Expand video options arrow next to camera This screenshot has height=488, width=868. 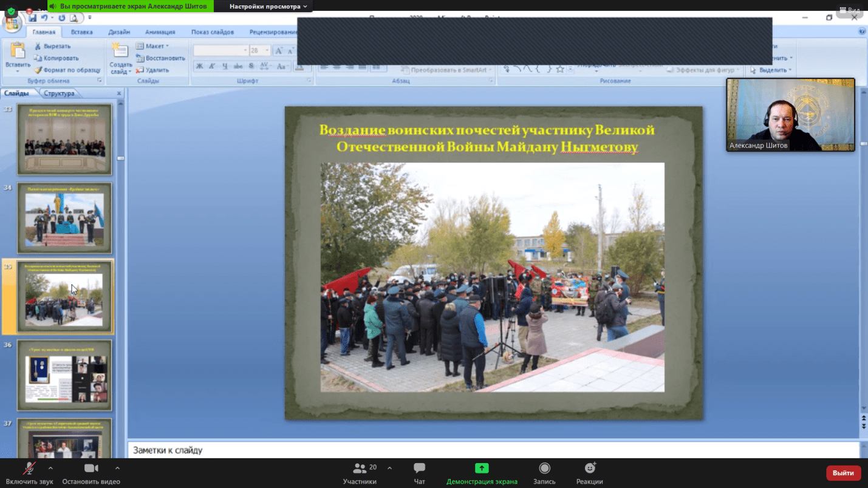point(117,468)
